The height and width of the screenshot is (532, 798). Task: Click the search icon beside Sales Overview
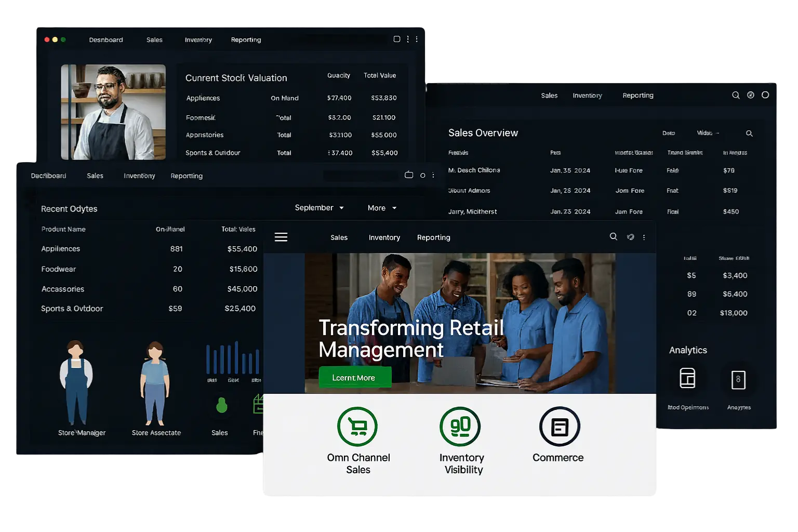click(x=749, y=134)
